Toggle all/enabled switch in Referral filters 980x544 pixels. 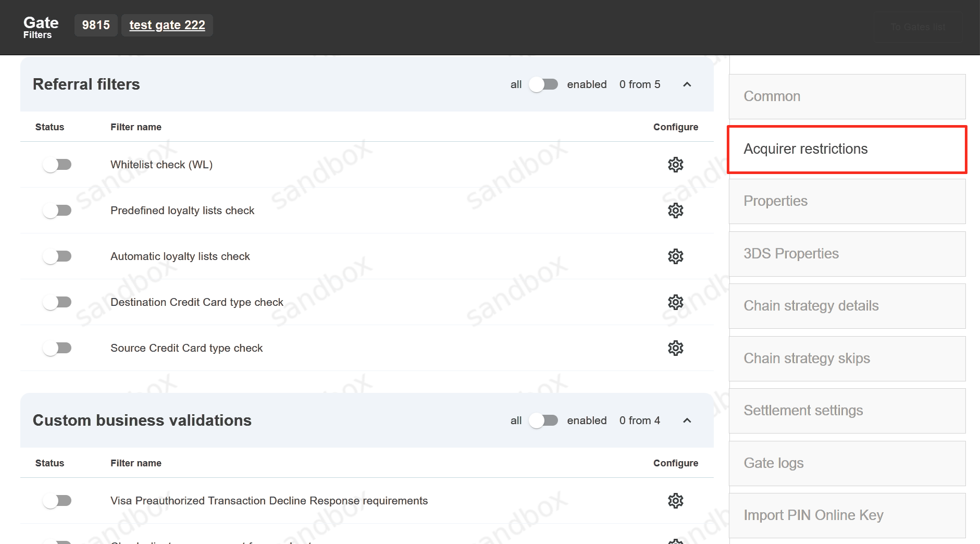coord(543,84)
